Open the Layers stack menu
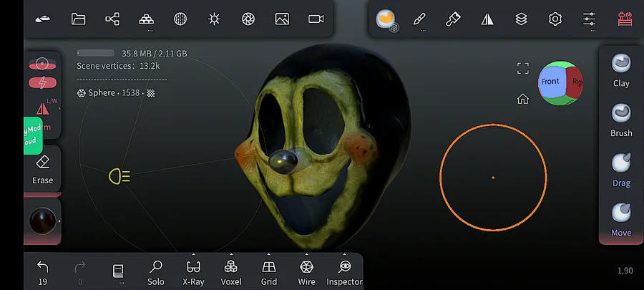The height and width of the screenshot is (290, 644). (521, 19)
